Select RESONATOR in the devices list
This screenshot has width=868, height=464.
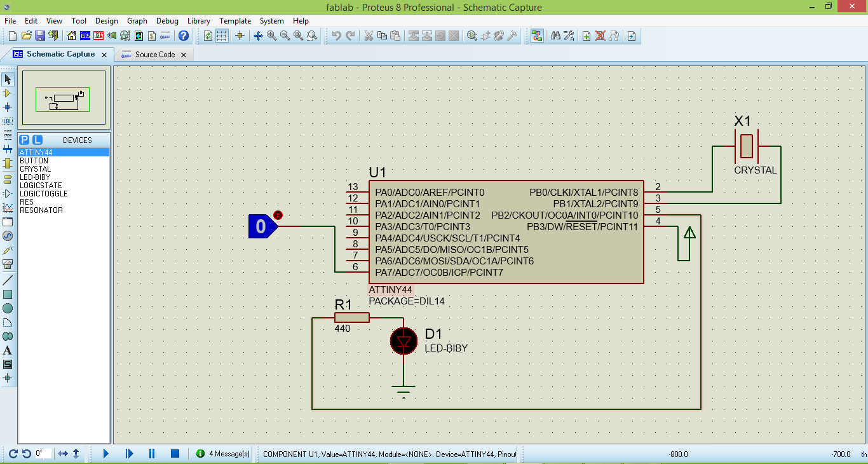pos(64,210)
